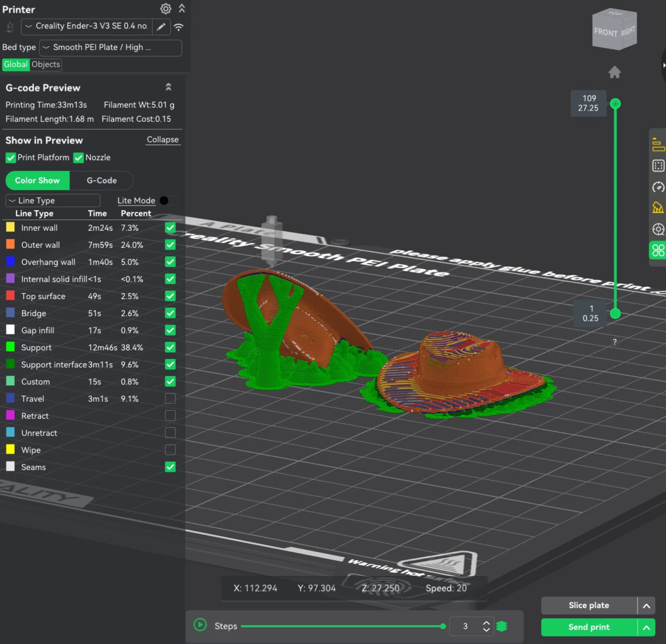
Task: Click the pencil to edit printer preset
Action: (161, 27)
